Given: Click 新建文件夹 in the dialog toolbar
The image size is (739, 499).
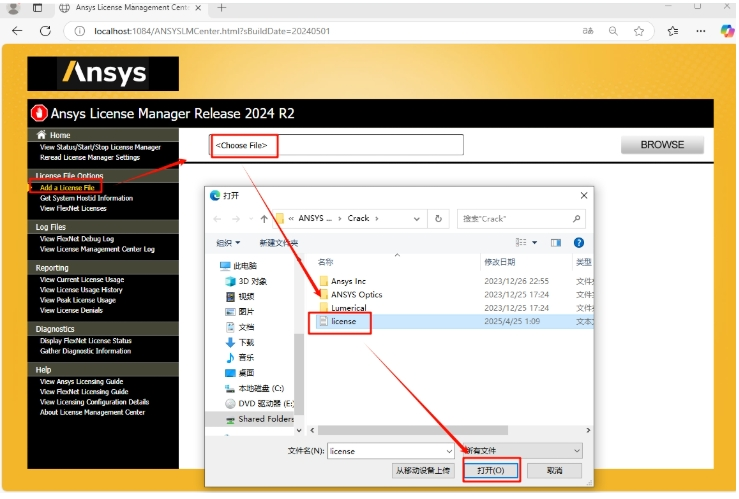Looking at the screenshot, I should point(279,243).
